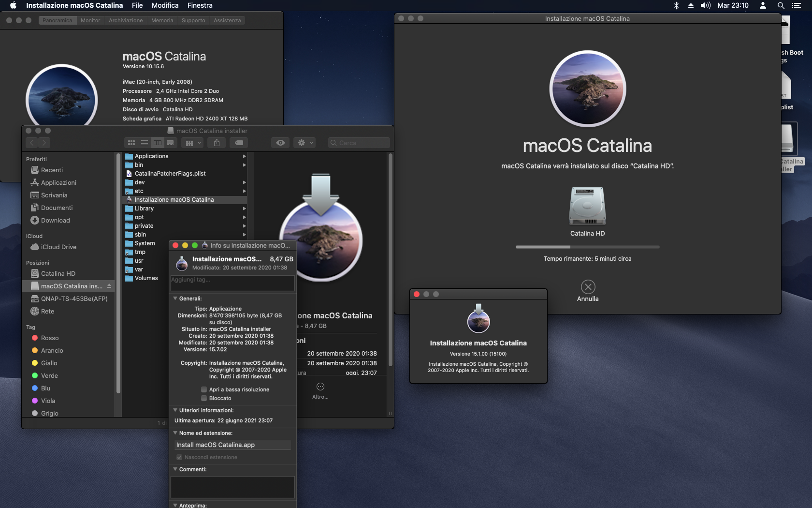Open the group-by dropdown in Finder toolbar
The image size is (812, 508).
click(x=192, y=143)
